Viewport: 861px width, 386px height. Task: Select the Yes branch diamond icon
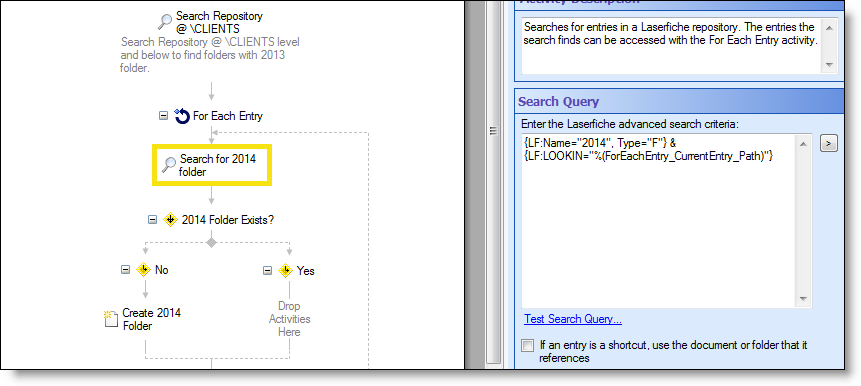click(285, 270)
